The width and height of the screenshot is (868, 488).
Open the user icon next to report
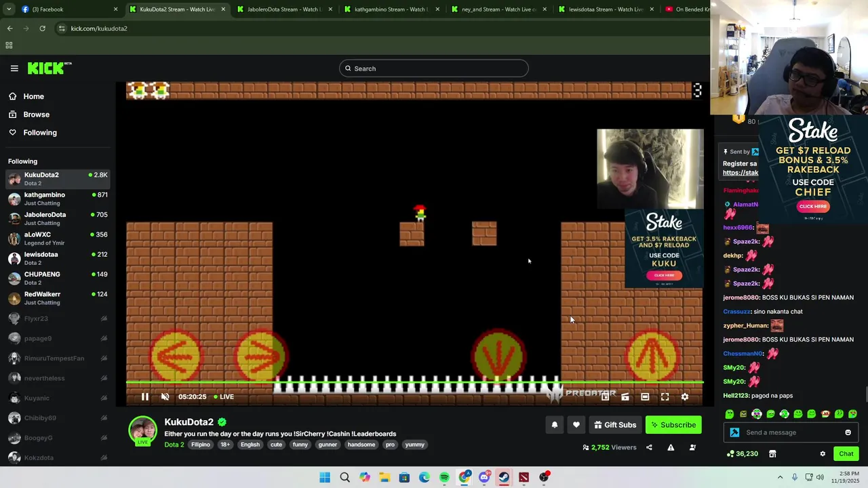coord(692,447)
